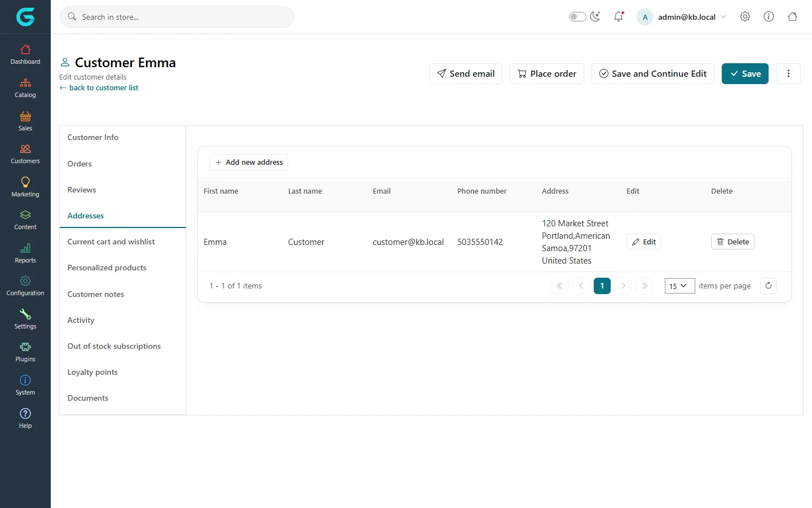Click the customer@kb.local email cell
The width and height of the screenshot is (812, 508).
tap(408, 242)
